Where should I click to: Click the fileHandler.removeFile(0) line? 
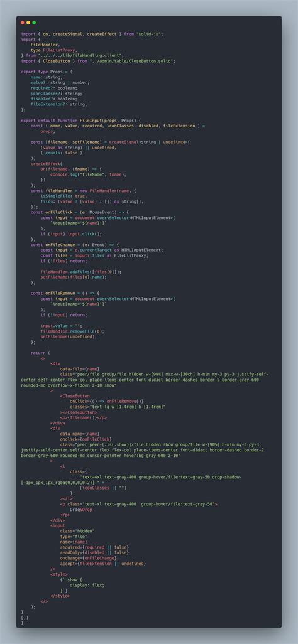[x=71, y=331]
